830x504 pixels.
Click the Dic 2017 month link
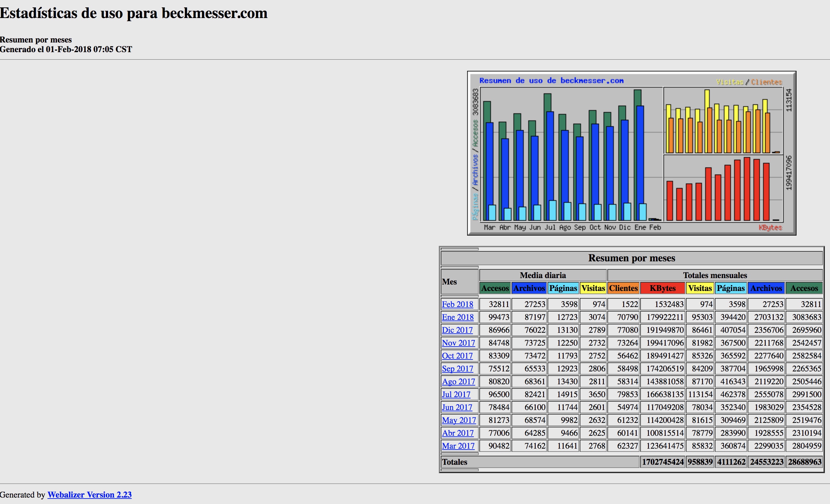457,330
